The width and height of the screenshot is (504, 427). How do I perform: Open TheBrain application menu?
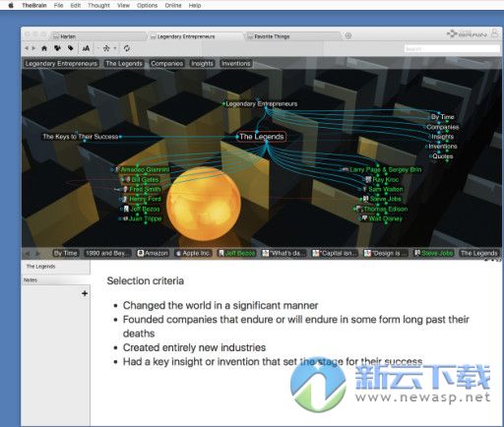click(x=34, y=5)
